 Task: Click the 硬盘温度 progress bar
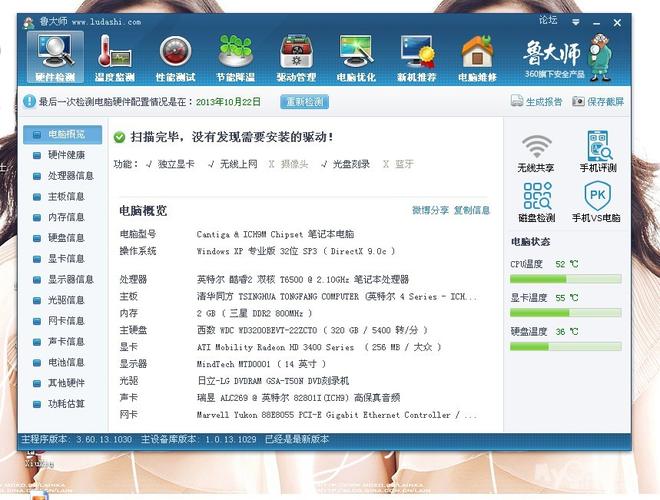pos(566,346)
